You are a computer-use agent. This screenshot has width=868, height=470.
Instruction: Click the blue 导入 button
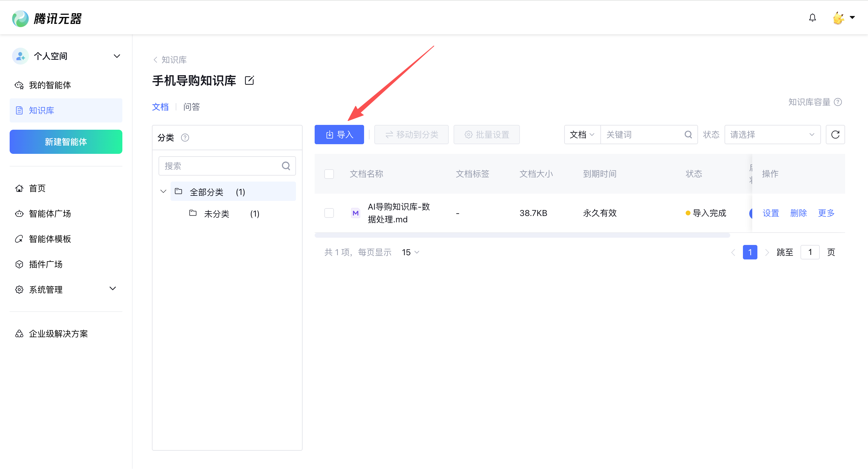pyautogui.click(x=339, y=135)
